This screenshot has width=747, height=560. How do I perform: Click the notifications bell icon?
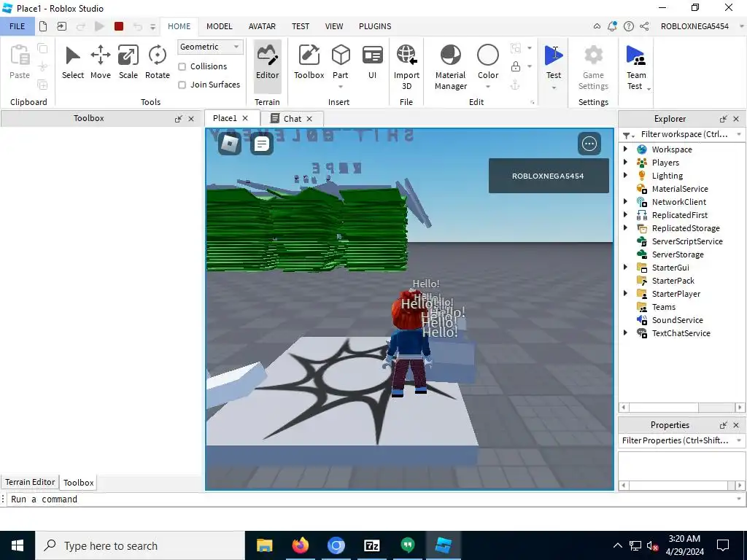tap(612, 26)
